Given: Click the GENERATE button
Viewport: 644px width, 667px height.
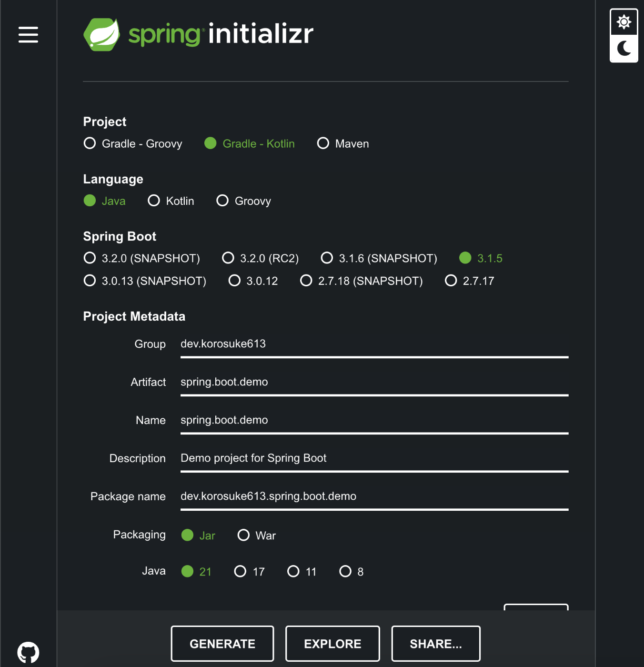Looking at the screenshot, I should click(222, 644).
